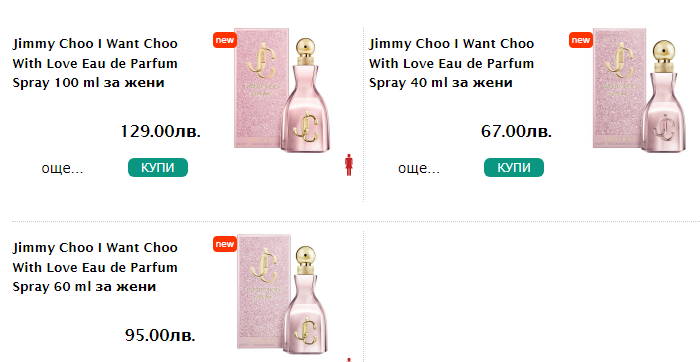Screen dimensions: 700x362
Task: Click the pink glitter box of 60 ml product
Action: point(263,291)
